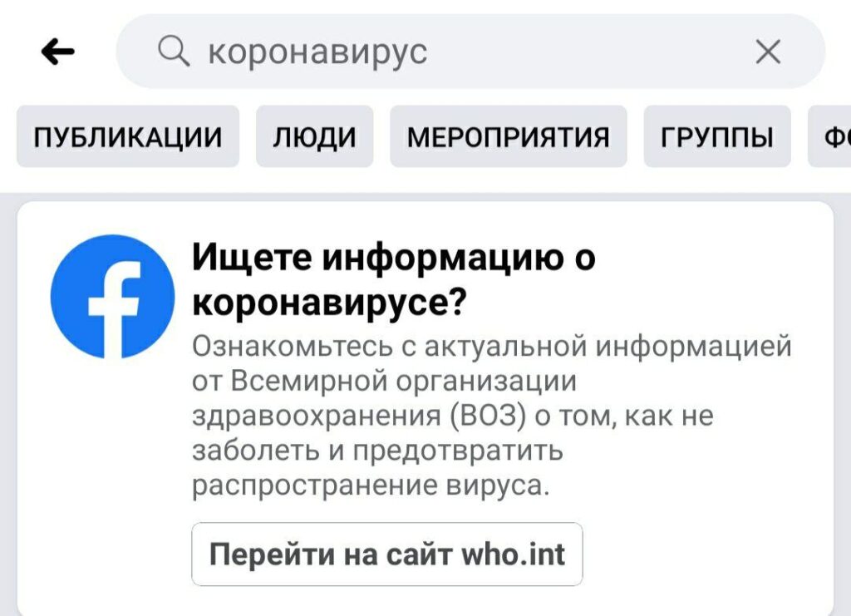851x616 pixels.
Task: Click the 'Ищете информацию о' heading line
Action: coord(393,259)
